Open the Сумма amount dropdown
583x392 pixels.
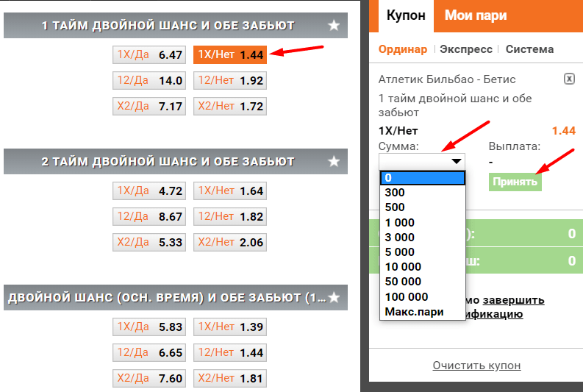(x=422, y=161)
